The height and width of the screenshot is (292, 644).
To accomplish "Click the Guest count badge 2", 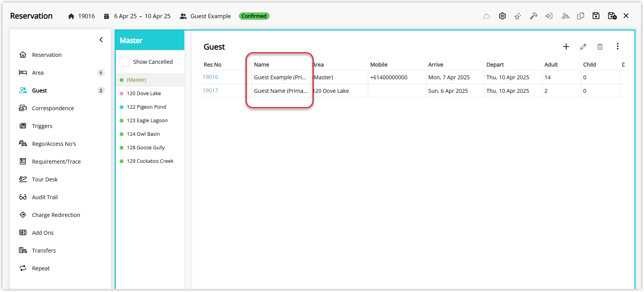I will 101,91.
